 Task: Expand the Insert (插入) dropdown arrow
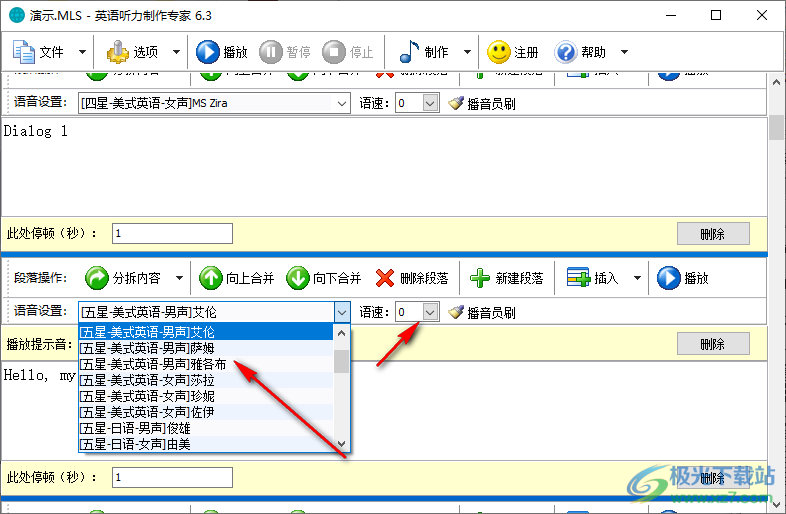(637, 278)
